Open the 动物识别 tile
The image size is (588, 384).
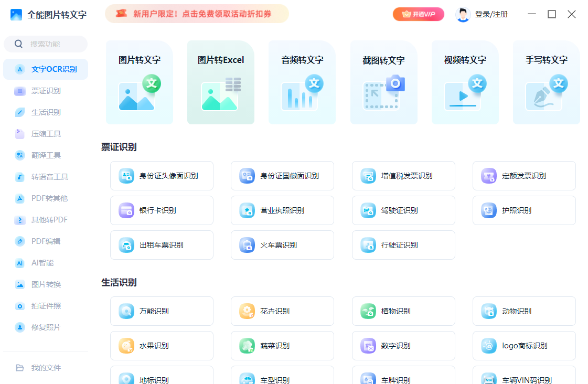tap(524, 311)
